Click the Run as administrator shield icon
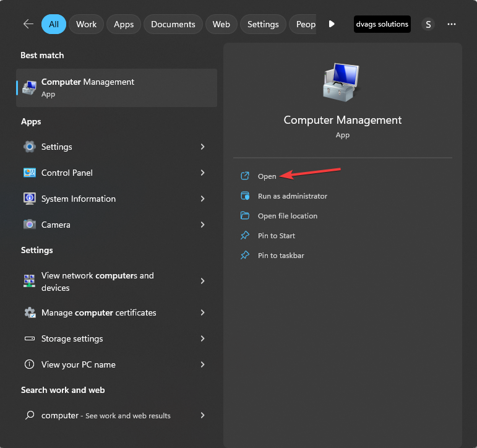Viewport: 477px width, 448px height. click(x=245, y=196)
